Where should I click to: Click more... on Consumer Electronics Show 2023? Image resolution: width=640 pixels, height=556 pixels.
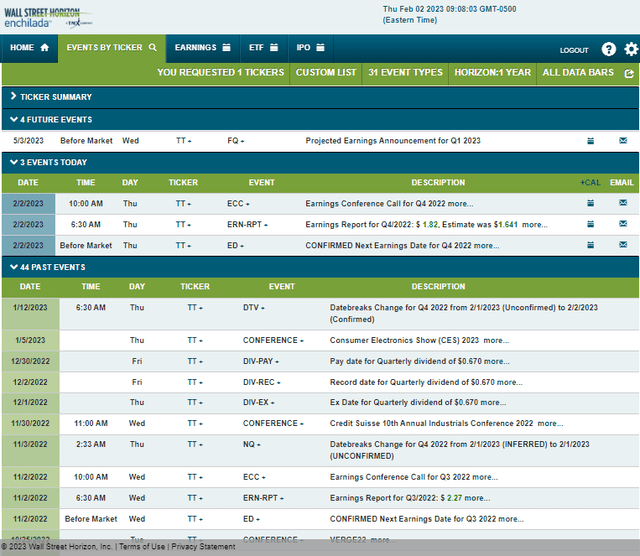click(496, 340)
